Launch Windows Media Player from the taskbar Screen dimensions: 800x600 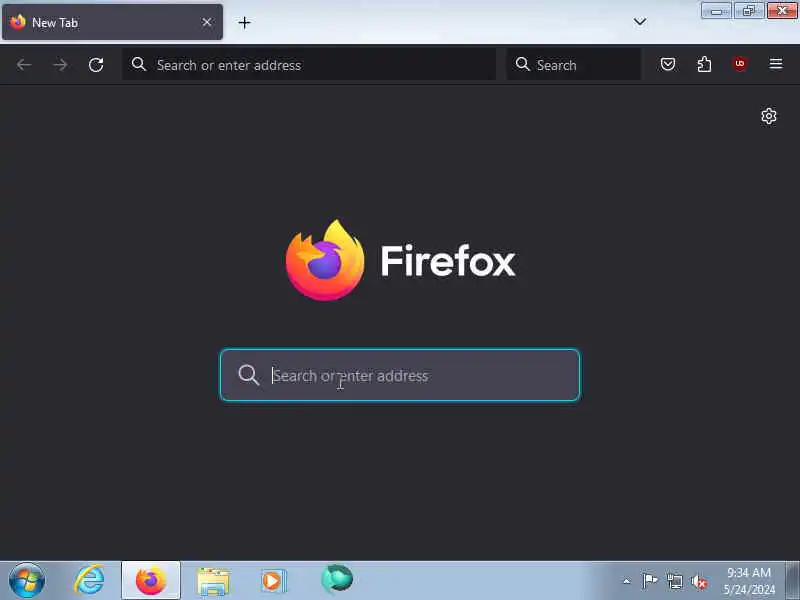click(x=274, y=581)
